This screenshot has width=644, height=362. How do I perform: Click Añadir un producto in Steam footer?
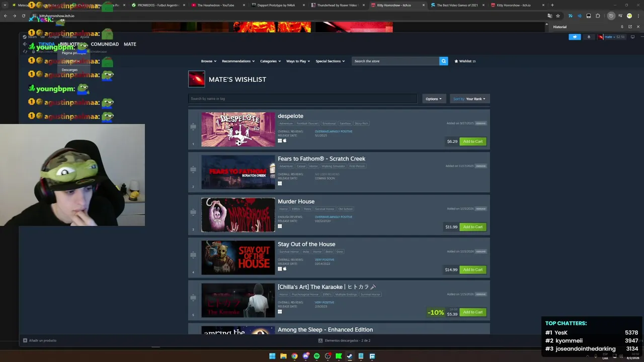pyautogui.click(x=39, y=340)
